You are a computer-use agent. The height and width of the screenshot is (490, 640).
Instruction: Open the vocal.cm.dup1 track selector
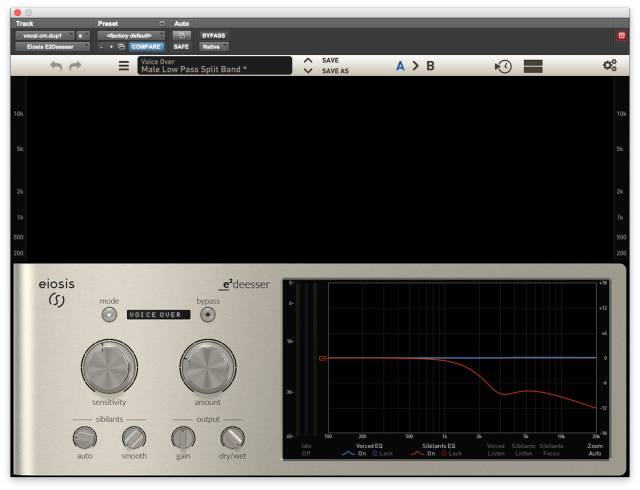[45, 36]
